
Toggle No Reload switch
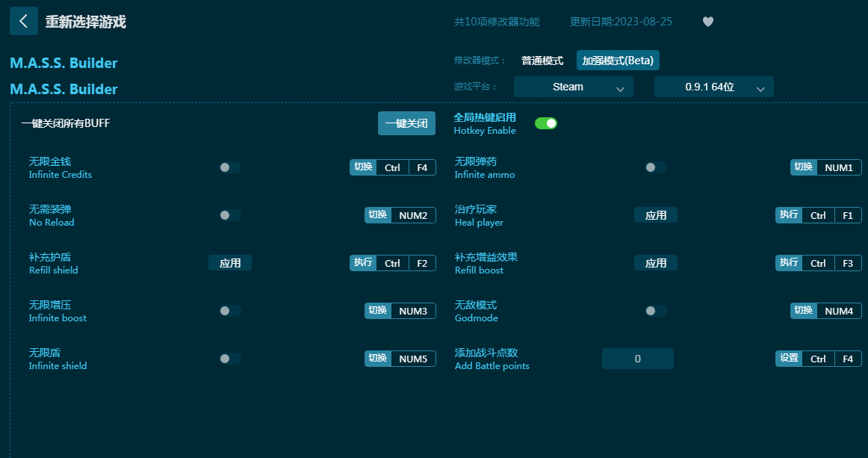tap(230, 215)
